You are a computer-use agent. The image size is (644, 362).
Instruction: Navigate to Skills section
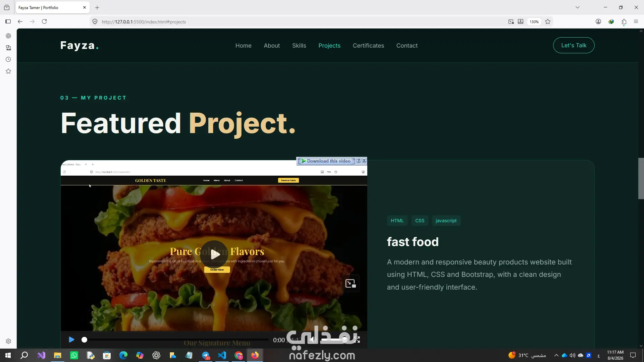click(x=299, y=46)
